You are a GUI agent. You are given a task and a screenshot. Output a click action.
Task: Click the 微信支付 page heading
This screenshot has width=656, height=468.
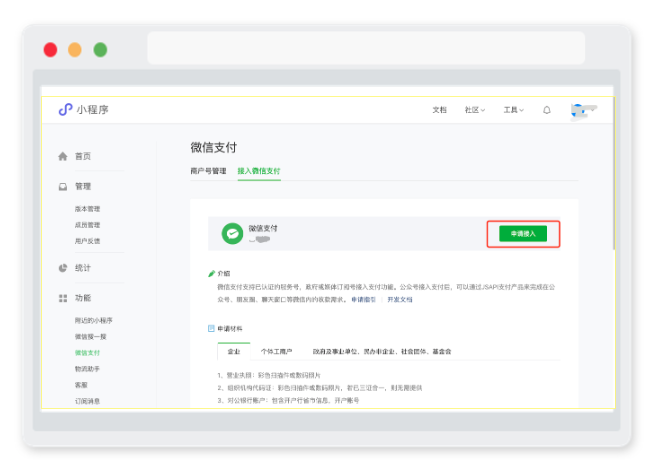(x=214, y=147)
